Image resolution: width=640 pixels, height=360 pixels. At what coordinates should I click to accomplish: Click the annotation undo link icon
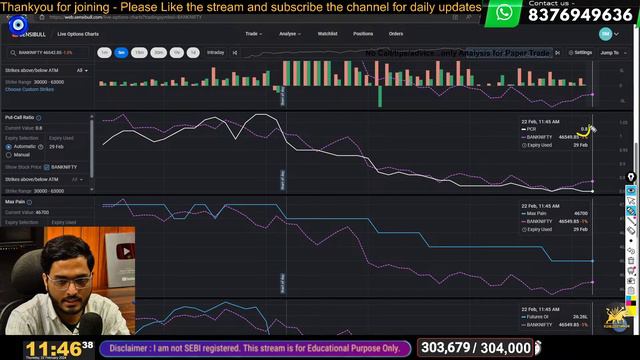click(x=631, y=251)
